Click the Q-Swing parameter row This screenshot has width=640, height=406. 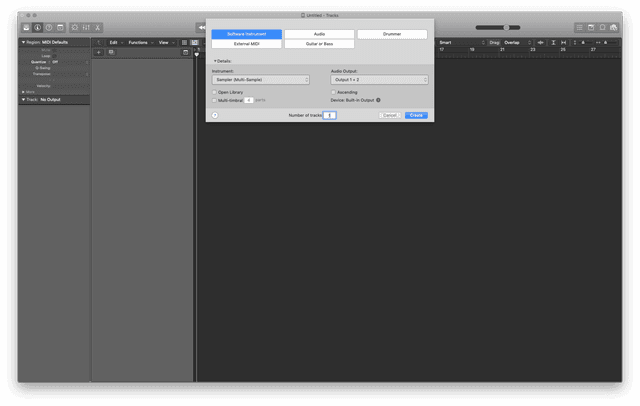(x=54, y=68)
